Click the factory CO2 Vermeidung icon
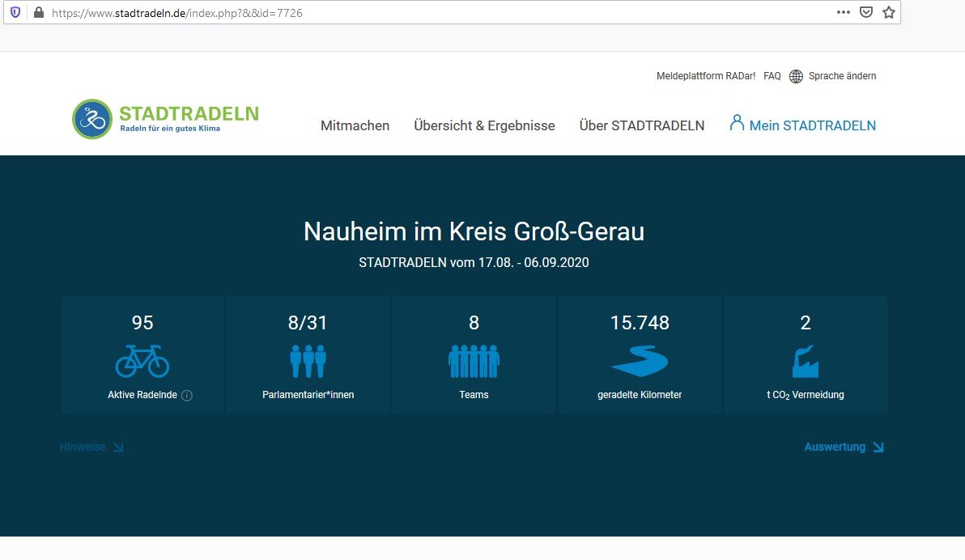 (805, 361)
